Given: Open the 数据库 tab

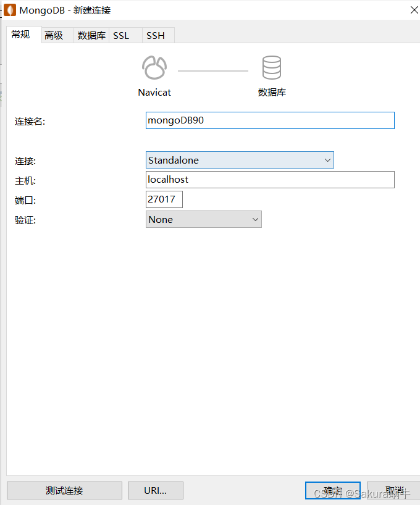Looking at the screenshot, I should tap(91, 35).
